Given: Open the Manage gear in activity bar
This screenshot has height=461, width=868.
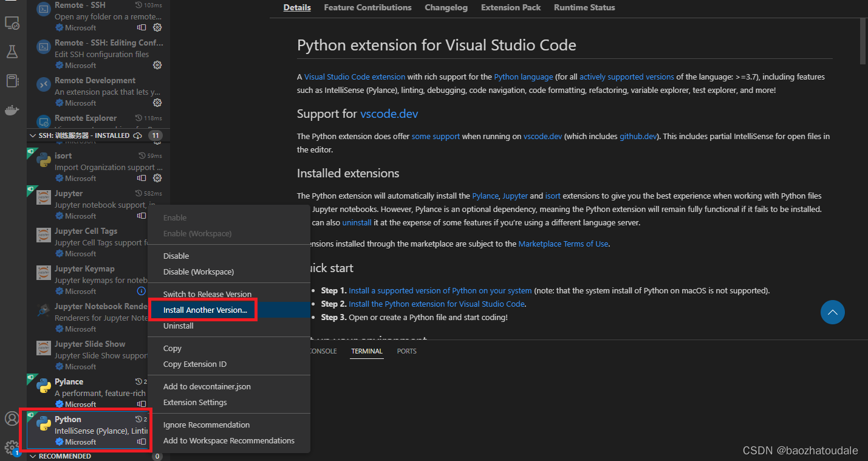Looking at the screenshot, I should 12,448.
